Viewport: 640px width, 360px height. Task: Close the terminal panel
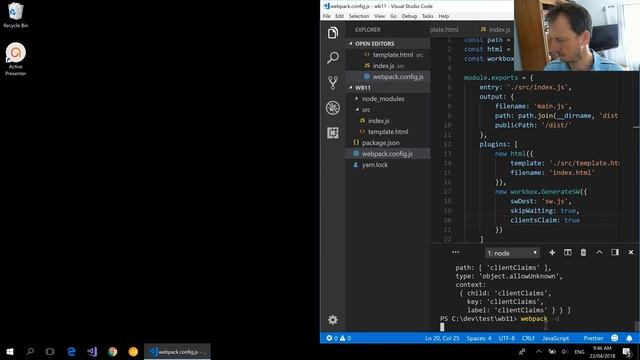(631, 253)
